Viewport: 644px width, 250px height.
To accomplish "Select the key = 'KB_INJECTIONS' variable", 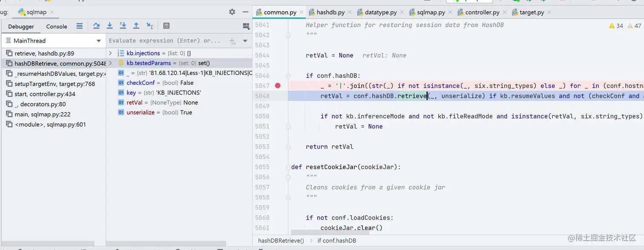I will pyautogui.click(x=179, y=92).
